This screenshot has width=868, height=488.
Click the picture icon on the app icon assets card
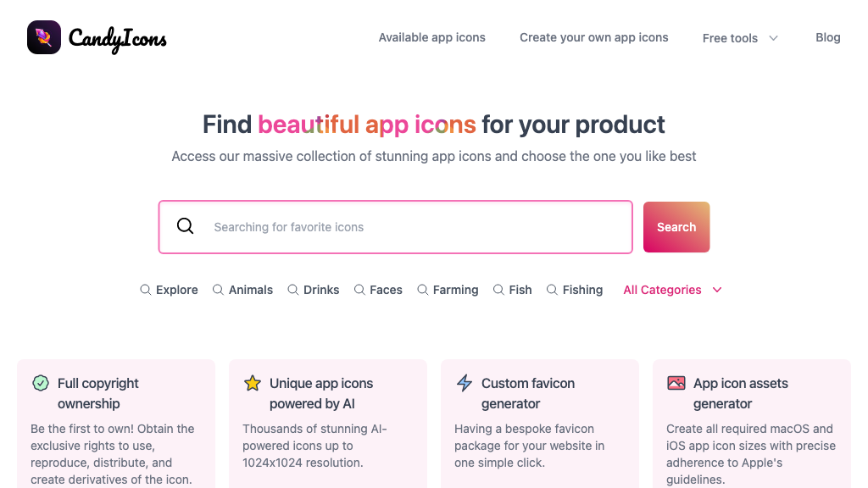pyautogui.click(x=676, y=383)
